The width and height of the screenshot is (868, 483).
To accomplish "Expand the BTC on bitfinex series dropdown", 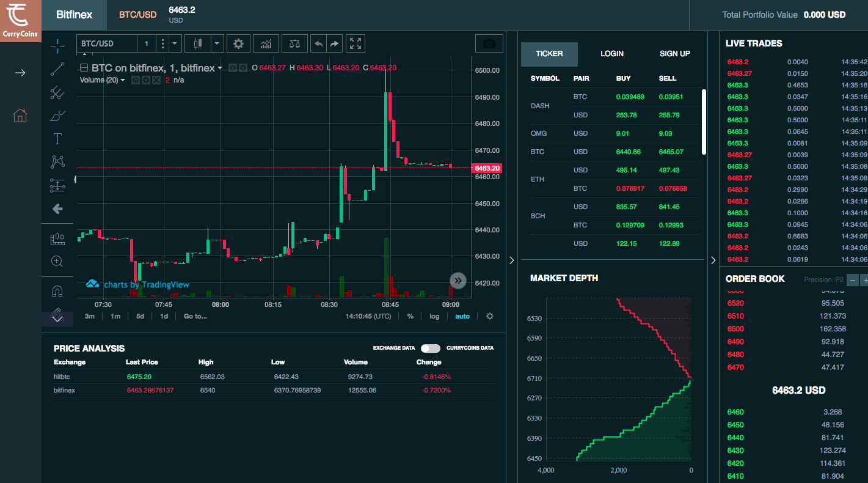I will pyautogui.click(x=221, y=68).
